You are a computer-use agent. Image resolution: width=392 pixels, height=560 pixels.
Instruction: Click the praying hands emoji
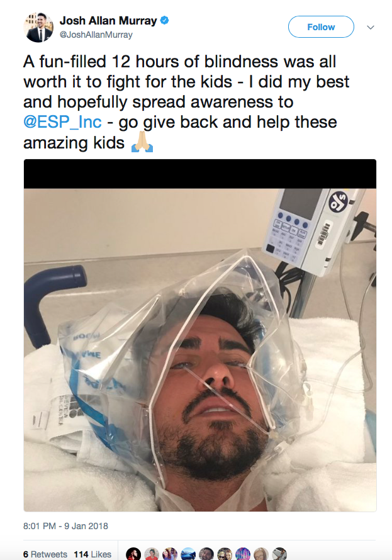point(142,142)
